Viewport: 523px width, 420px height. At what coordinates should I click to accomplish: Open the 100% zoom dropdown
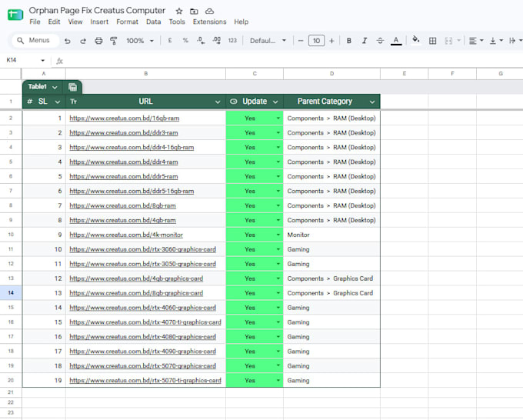[x=140, y=41]
